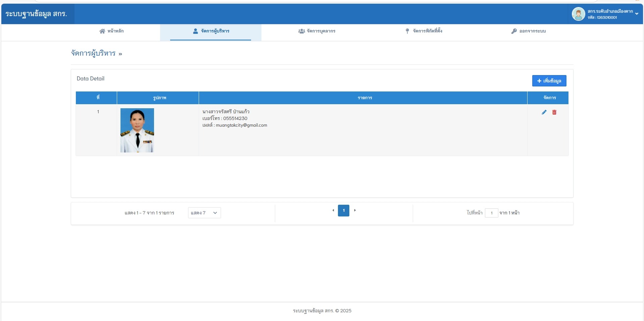Viewport: 644px width, 321px height.
Task: Click the red trash delete icon
Action: point(554,112)
